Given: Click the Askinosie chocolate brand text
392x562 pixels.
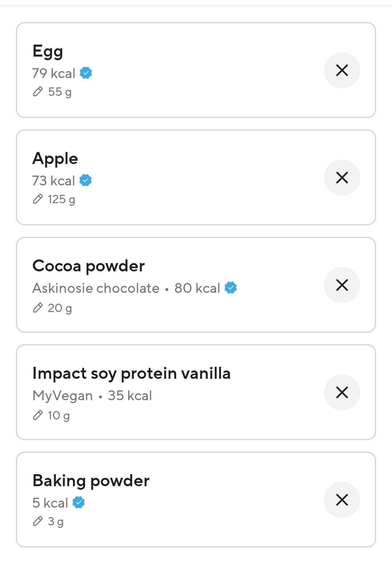Looking at the screenshot, I should [96, 288].
